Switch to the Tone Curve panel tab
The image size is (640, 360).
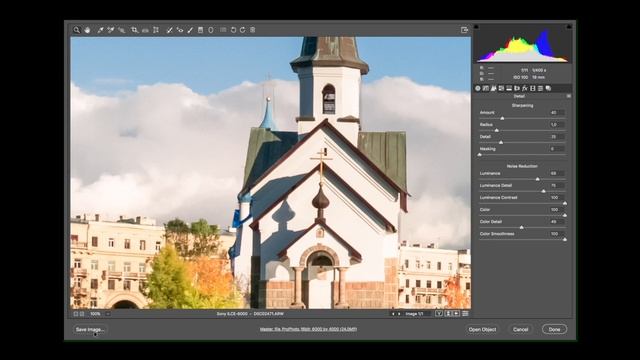486,88
